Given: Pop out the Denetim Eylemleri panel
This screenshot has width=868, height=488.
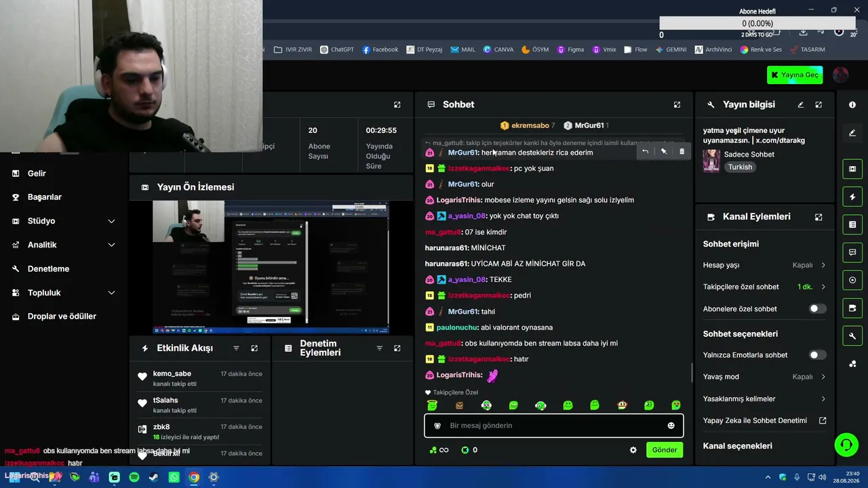Looking at the screenshot, I should [x=397, y=348].
